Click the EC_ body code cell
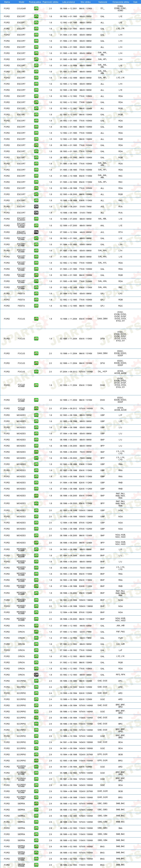This screenshot has height=868, width=141. 102,8
